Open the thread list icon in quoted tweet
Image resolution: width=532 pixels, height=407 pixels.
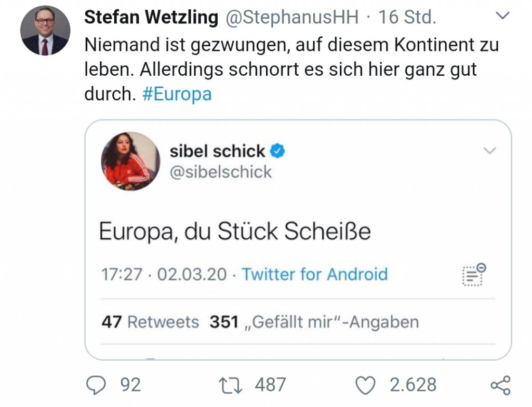[473, 274]
